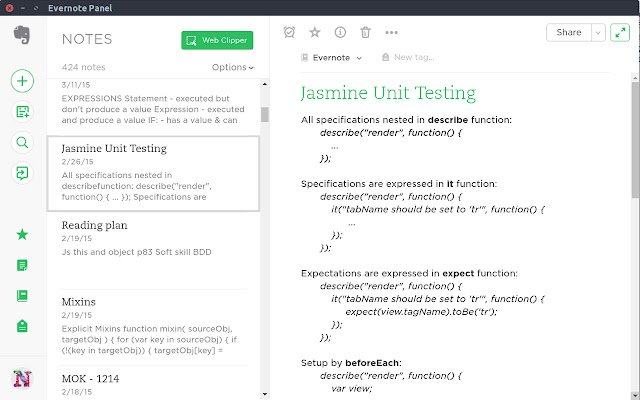Click the 'var view;' code line
This screenshot has width=640, height=400.
click(351, 389)
